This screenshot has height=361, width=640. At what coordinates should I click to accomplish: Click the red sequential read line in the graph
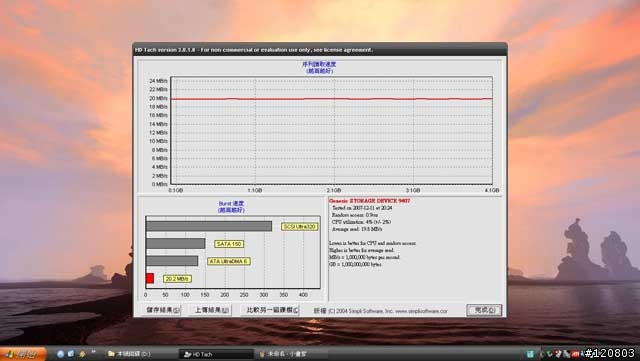[331, 99]
